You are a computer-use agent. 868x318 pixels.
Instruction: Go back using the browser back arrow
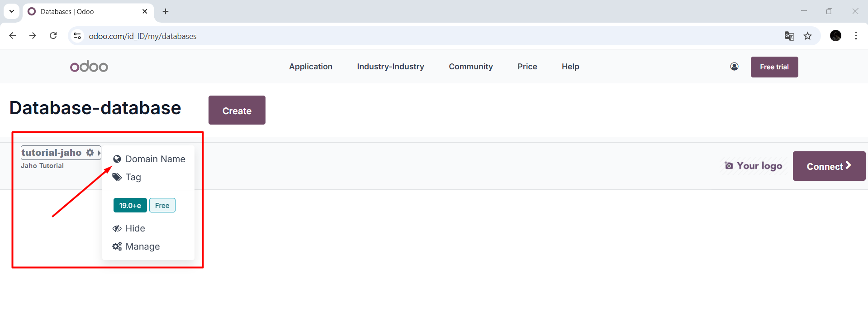click(x=13, y=36)
